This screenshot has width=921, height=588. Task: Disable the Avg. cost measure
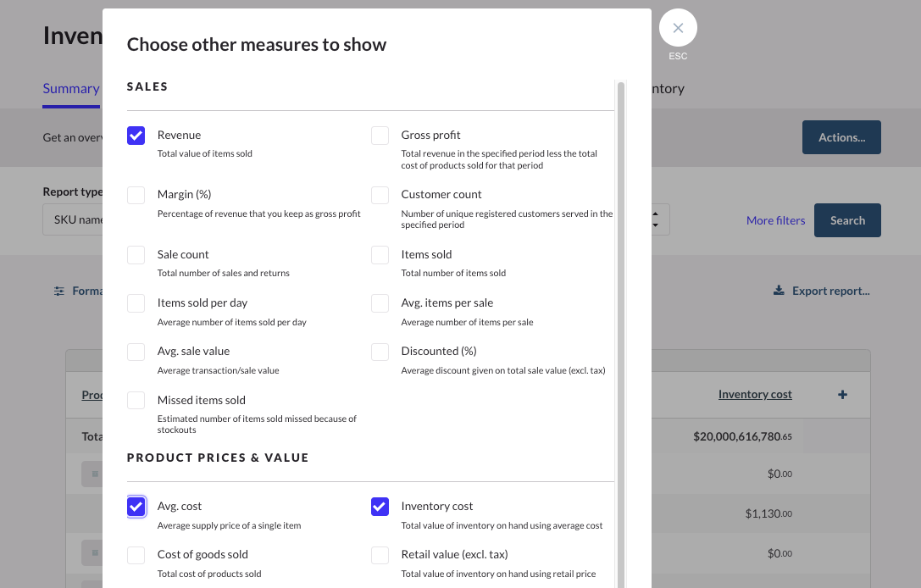(x=136, y=507)
